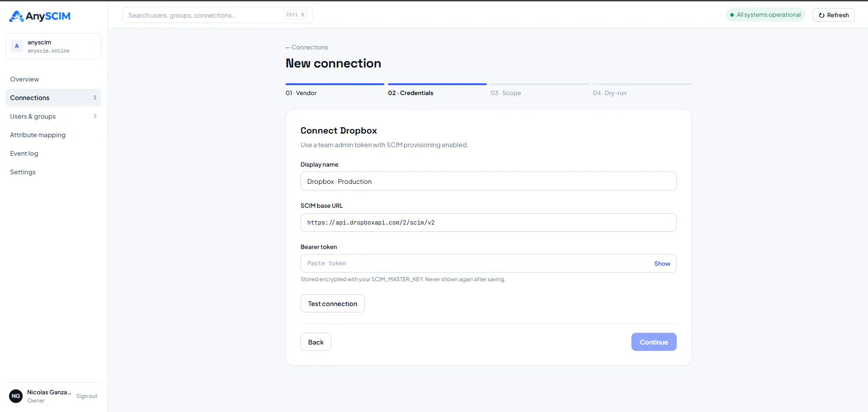Open Attribute mapping
This screenshot has width=868, height=412.
click(53, 135)
